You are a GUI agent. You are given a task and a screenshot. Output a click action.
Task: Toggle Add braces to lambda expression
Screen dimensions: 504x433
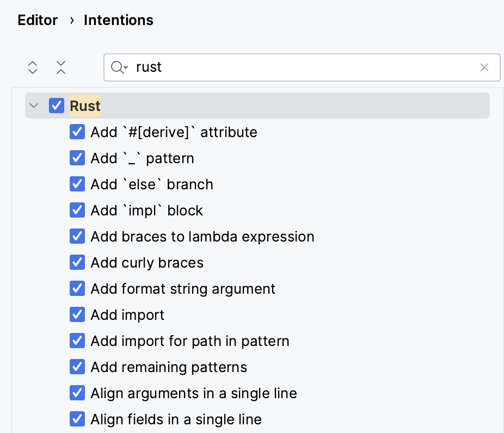click(x=77, y=237)
